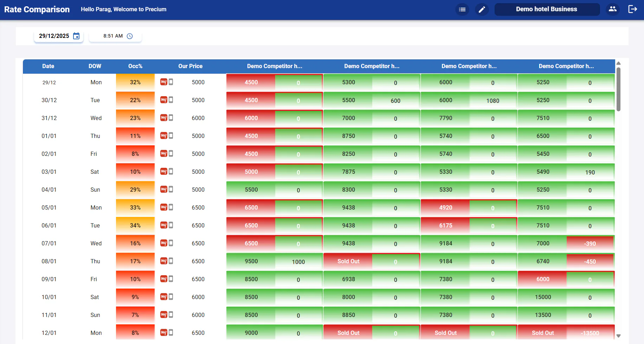Click MakeMyTrip icon in the 11/01 row
The width and height of the screenshot is (644, 344).
(x=163, y=315)
